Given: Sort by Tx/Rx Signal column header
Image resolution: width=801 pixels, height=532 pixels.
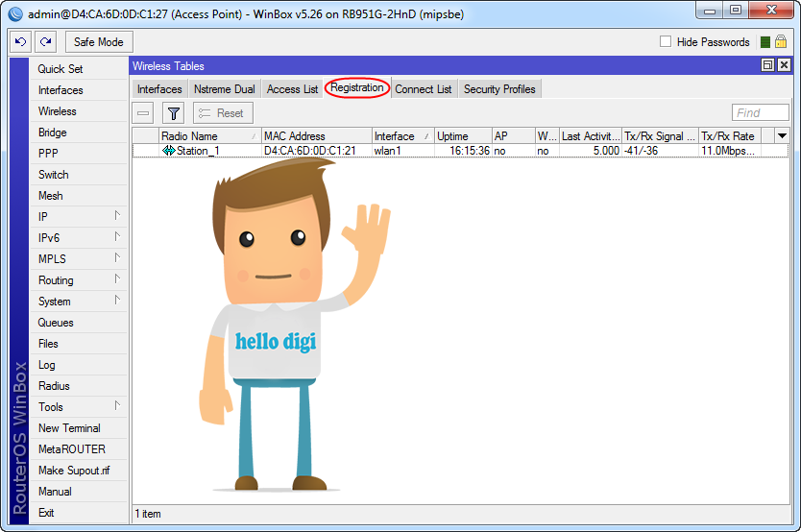Looking at the screenshot, I should pos(660,135).
